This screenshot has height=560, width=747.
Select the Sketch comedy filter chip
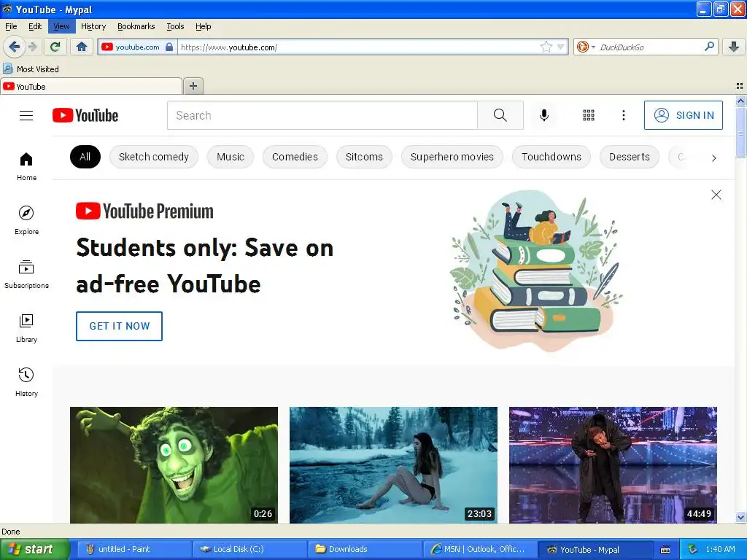tap(154, 157)
